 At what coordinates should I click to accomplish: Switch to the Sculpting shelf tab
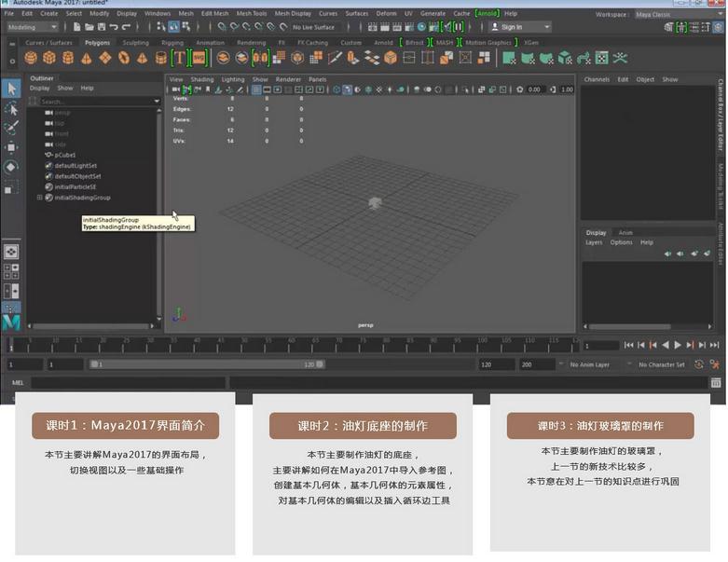pyautogui.click(x=135, y=43)
